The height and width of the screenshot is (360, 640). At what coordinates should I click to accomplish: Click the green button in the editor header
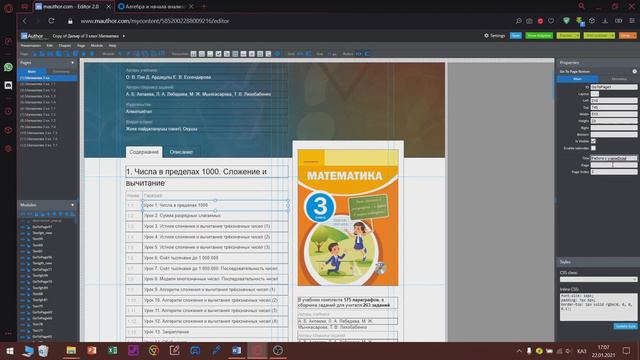pos(539,36)
